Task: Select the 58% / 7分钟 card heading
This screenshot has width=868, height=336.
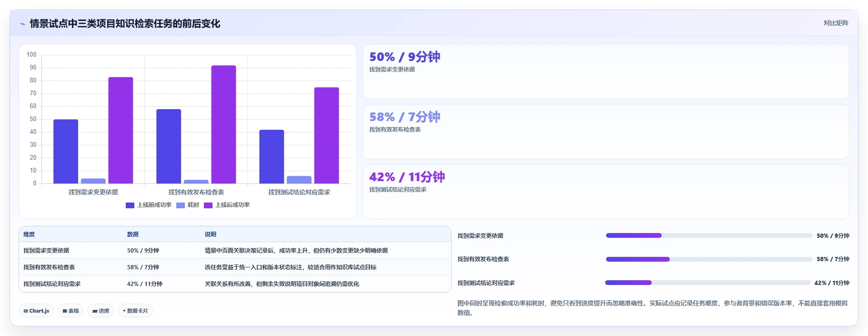Action: coord(405,117)
